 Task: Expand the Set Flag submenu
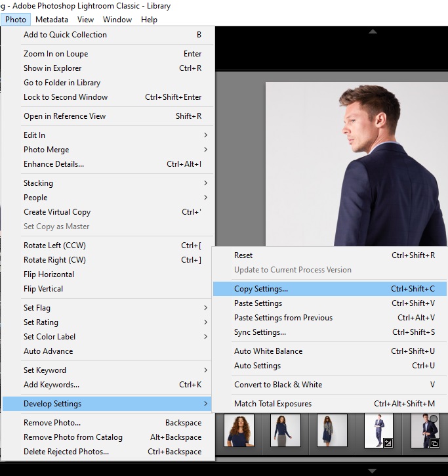(108, 308)
